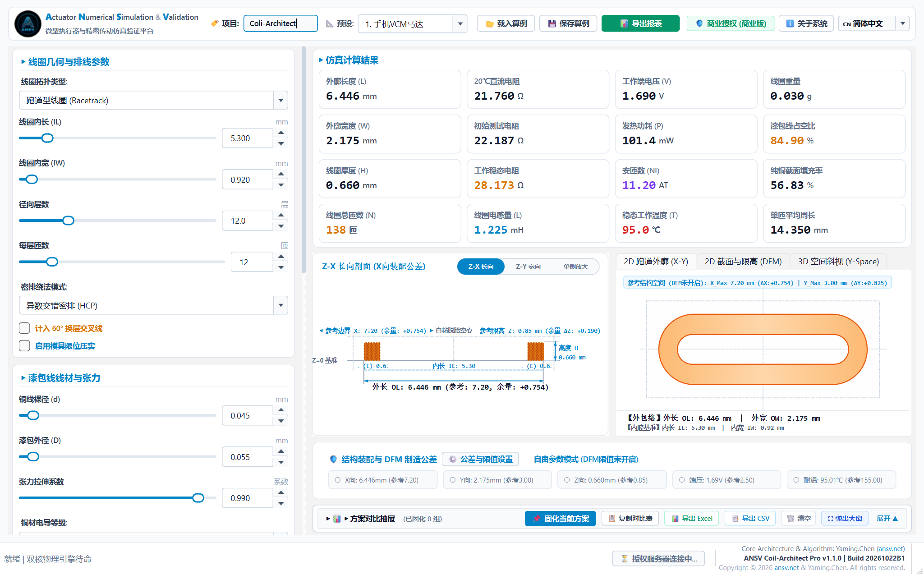The height and width of the screenshot is (575, 924).
Task: Increase 张力拉伸系数 with up arrow
Action: pos(281,492)
